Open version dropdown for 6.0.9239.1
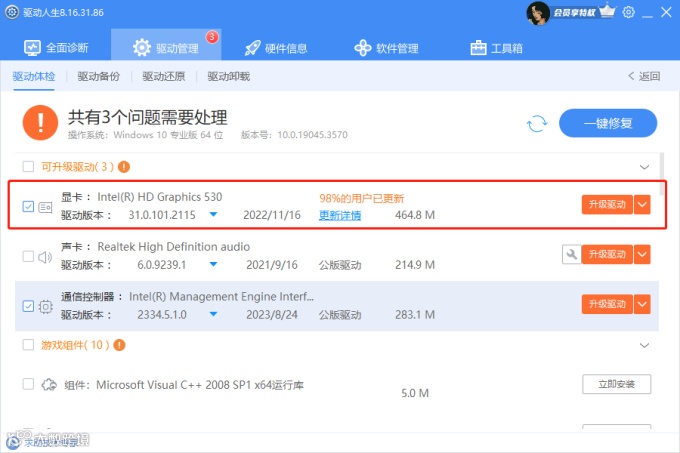The height and width of the screenshot is (453, 680). 213,264
